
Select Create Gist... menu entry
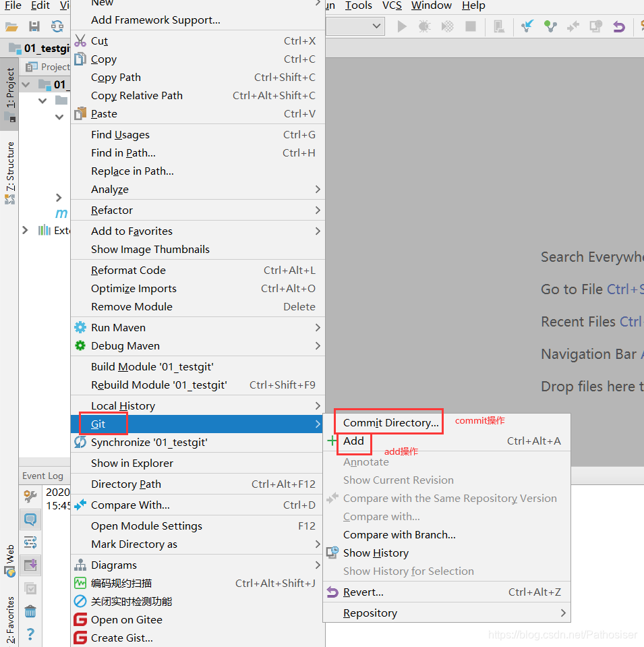[198, 638]
